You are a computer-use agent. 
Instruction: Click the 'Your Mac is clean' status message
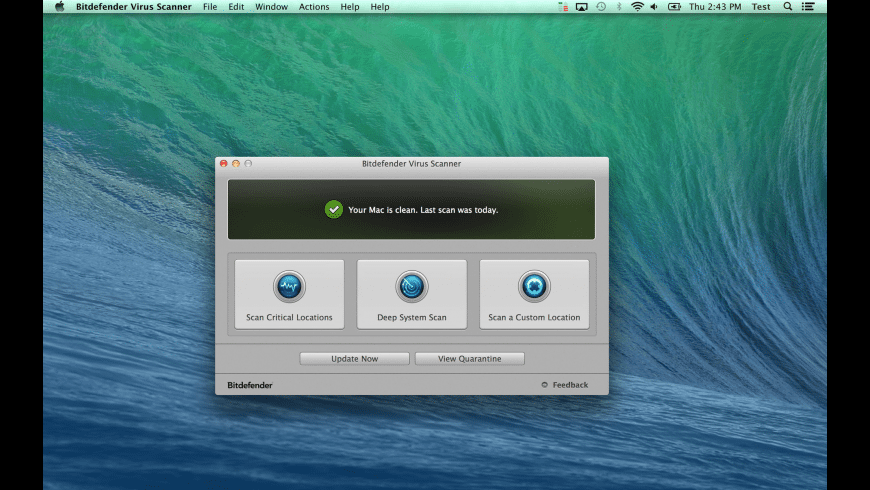[423, 210]
